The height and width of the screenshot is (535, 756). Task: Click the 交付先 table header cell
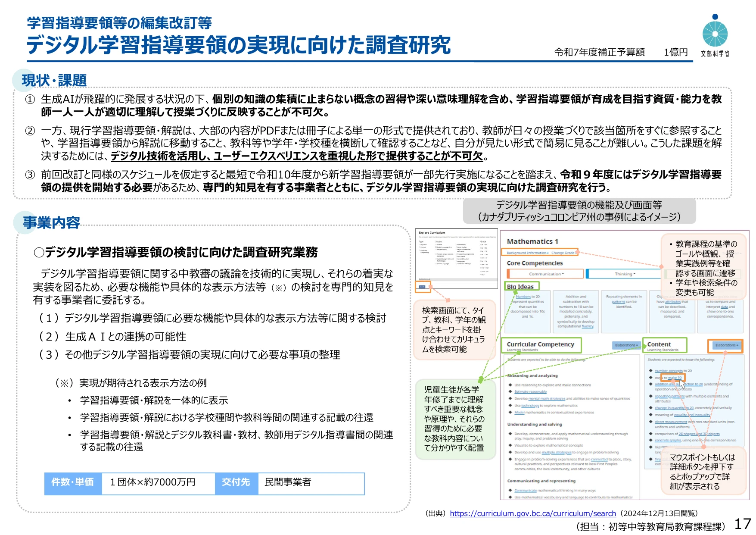point(236,483)
